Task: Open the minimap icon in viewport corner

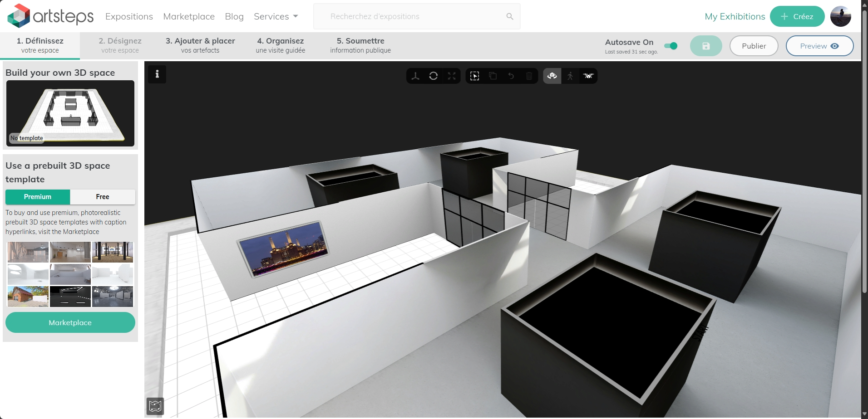Action: [x=155, y=406]
